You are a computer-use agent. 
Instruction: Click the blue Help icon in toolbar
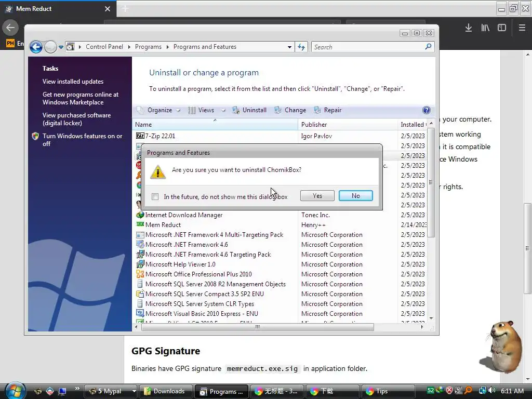tap(426, 110)
